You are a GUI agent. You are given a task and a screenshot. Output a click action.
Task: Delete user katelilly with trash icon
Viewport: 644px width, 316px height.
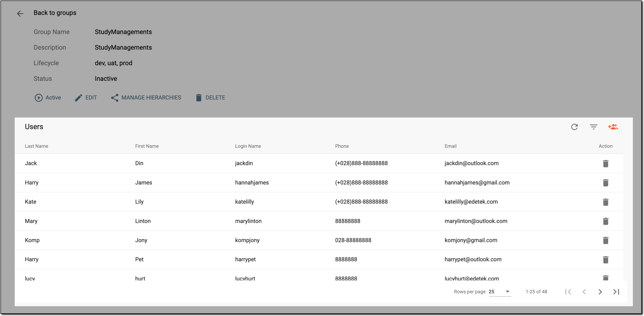click(x=606, y=202)
